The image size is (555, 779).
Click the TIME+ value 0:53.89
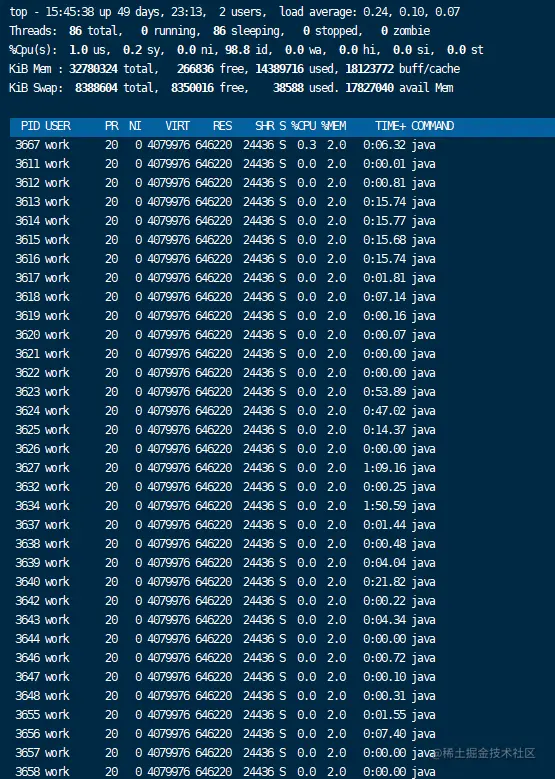tap(385, 391)
